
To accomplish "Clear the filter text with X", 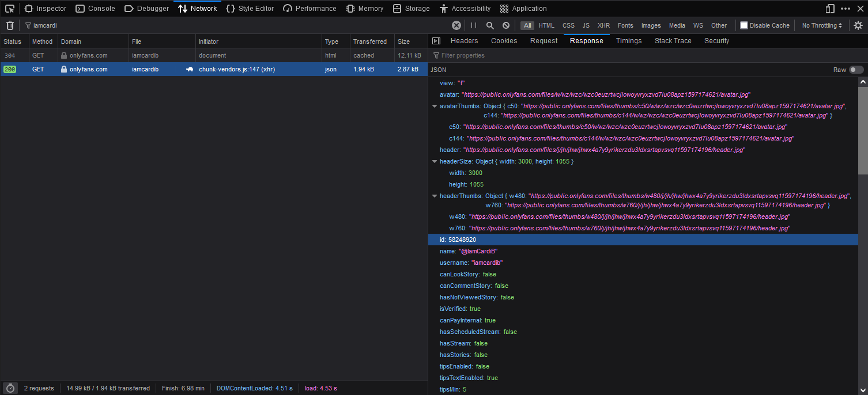I will point(456,25).
